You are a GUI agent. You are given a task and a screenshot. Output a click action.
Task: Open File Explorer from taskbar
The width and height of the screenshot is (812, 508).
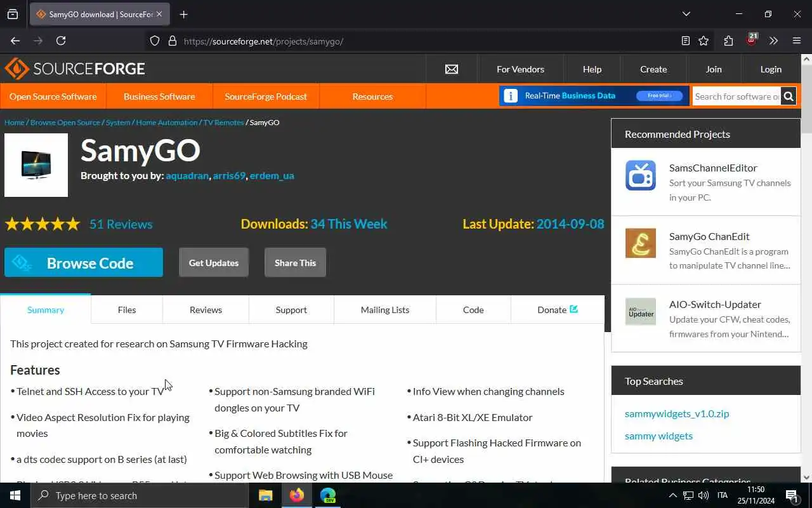(266, 495)
